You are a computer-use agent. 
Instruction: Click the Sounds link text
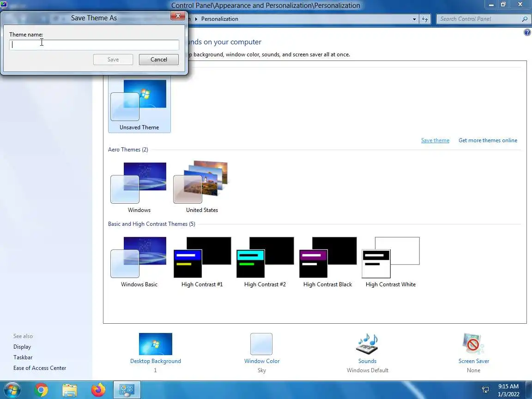367,361
